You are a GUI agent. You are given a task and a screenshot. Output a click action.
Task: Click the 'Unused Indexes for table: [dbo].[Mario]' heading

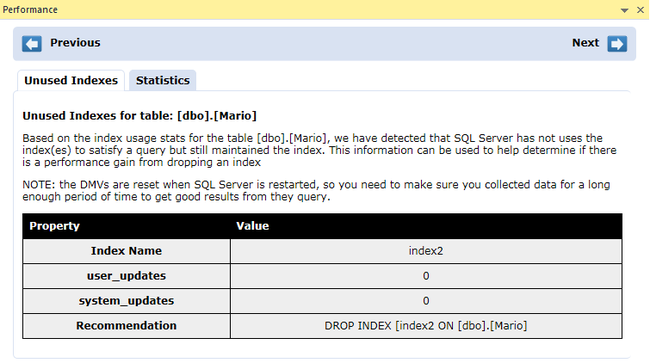pyautogui.click(x=139, y=116)
